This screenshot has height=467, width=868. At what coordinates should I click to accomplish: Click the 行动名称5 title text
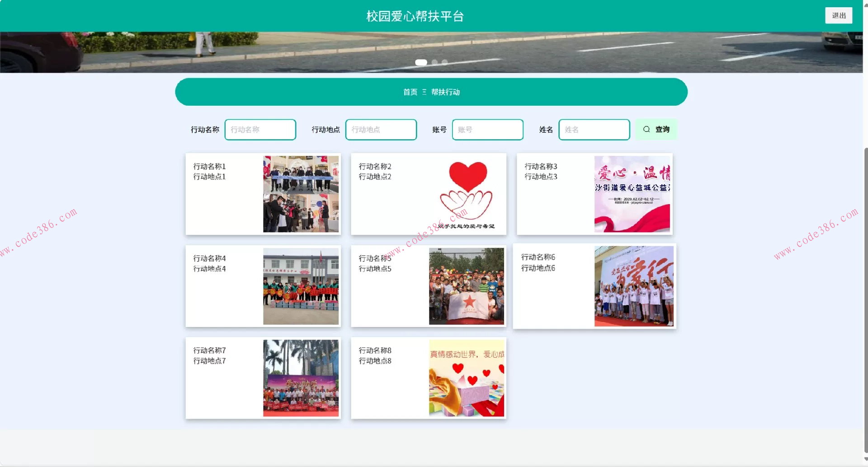(x=375, y=258)
